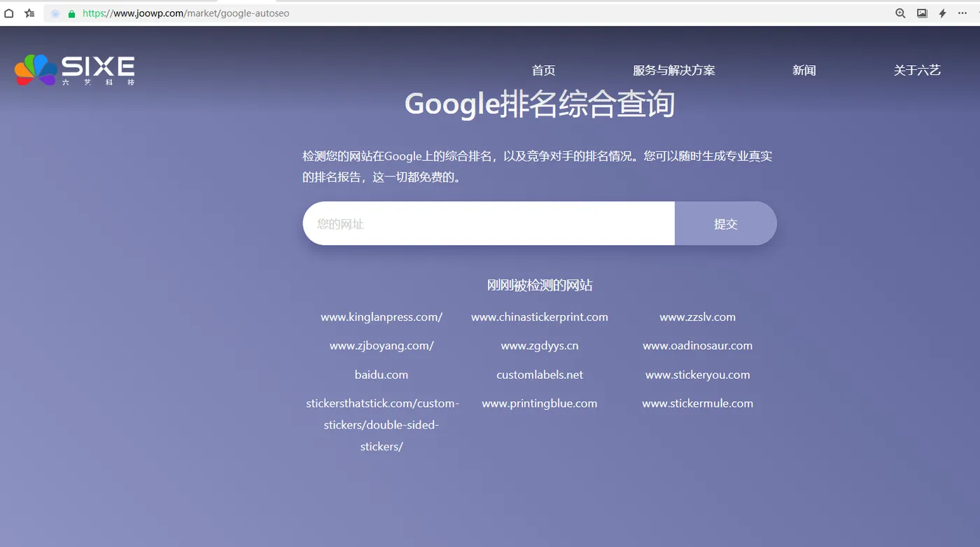980x547 pixels.
Task: Click the round blue icon before the padlock
Action: [55, 13]
